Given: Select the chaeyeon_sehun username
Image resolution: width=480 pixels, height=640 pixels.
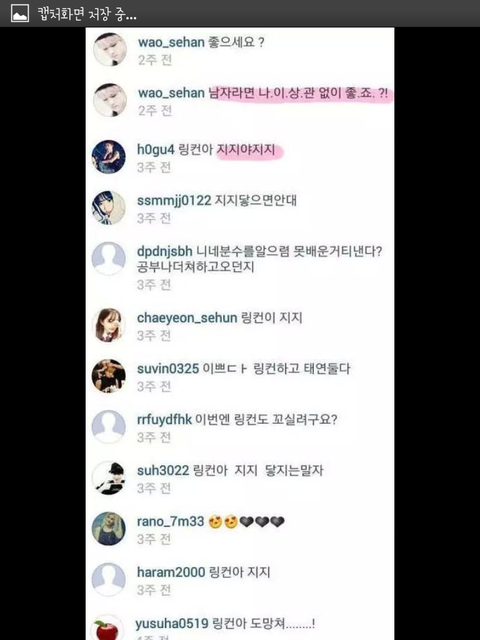Looking at the screenshot, I should (x=187, y=318).
